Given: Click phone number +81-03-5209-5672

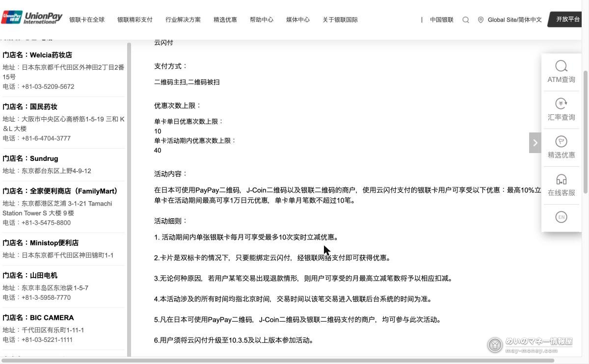Looking at the screenshot, I should 48,86.
